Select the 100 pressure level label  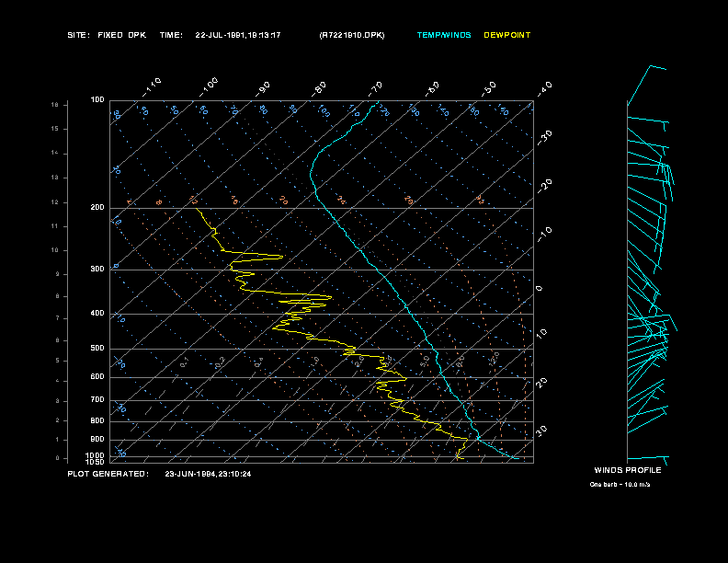pyautogui.click(x=97, y=99)
